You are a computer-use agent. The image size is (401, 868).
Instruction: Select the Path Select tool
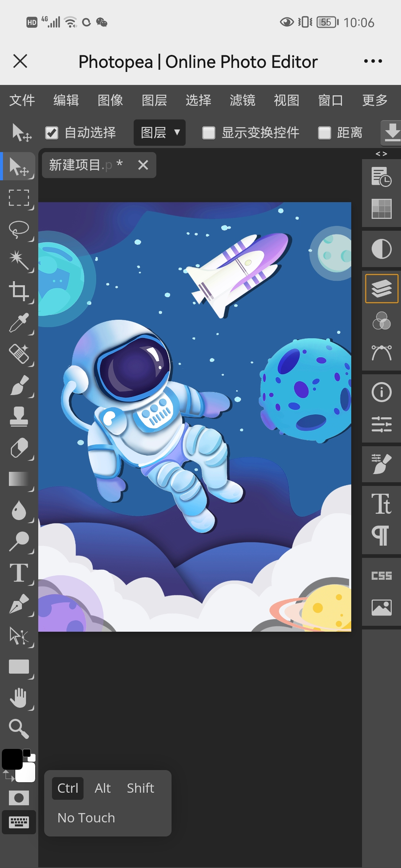19,635
